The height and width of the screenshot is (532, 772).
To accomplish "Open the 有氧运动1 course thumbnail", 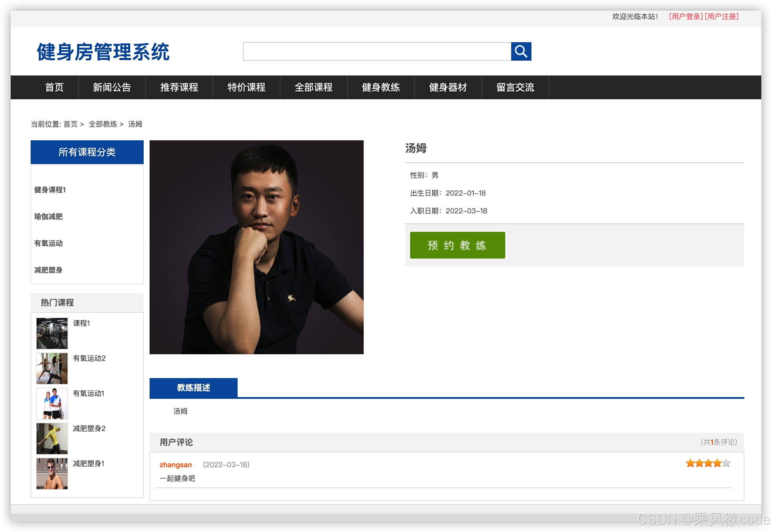I will point(52,403).
